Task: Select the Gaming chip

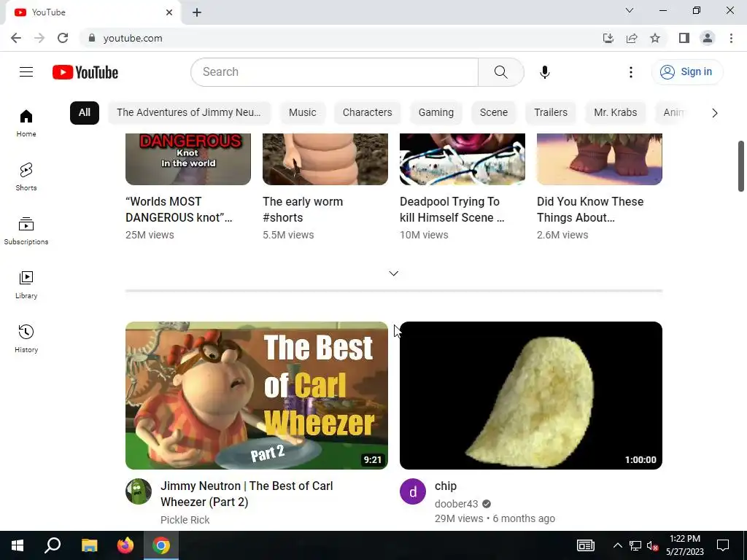Action: point(436,113)
